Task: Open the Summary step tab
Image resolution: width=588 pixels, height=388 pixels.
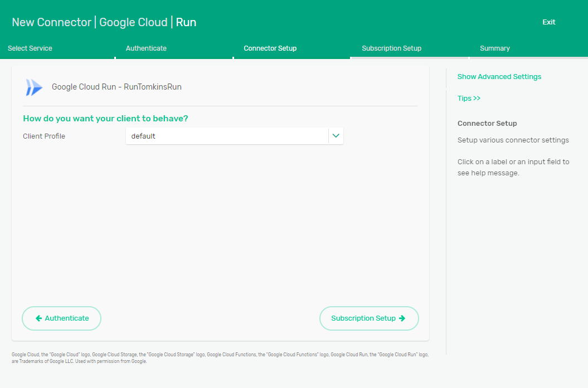Action: click(x=495, y=48)
